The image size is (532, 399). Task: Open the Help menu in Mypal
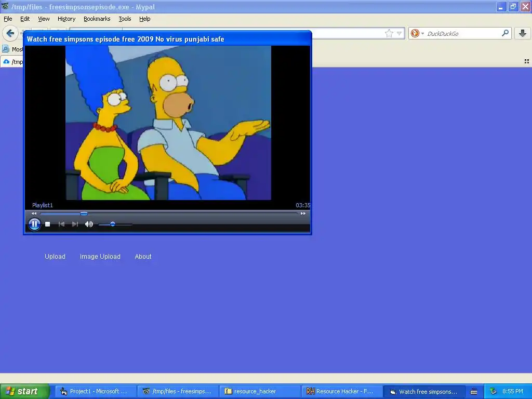coord(145,19)
